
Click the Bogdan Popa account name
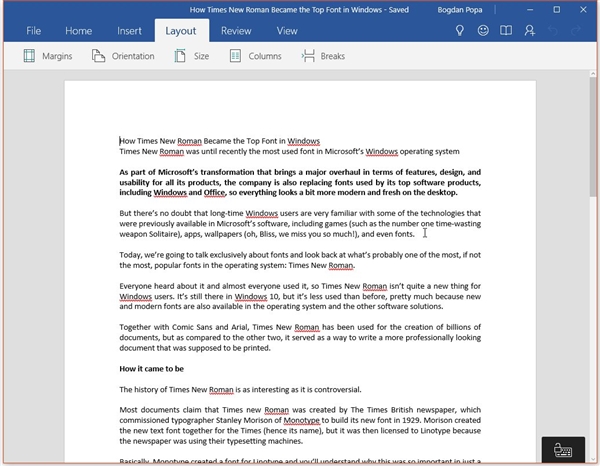(460, 10)
